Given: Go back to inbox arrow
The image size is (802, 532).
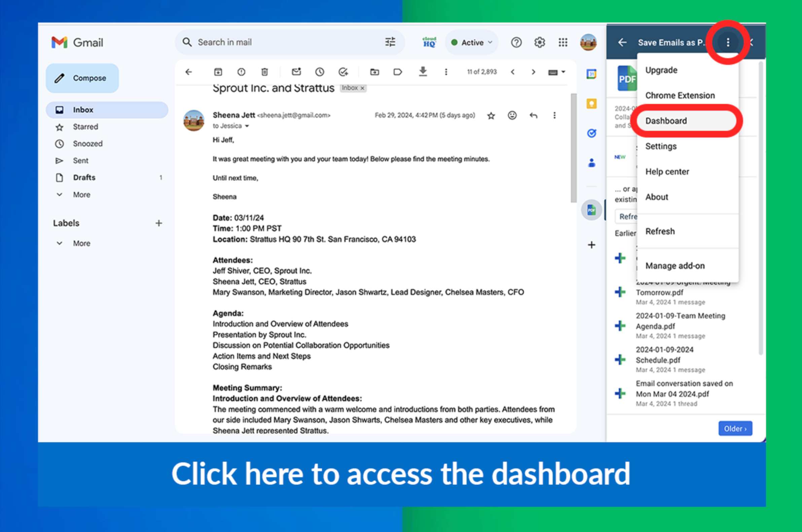Looking at the screenshot, I should (x=189, y=72).
